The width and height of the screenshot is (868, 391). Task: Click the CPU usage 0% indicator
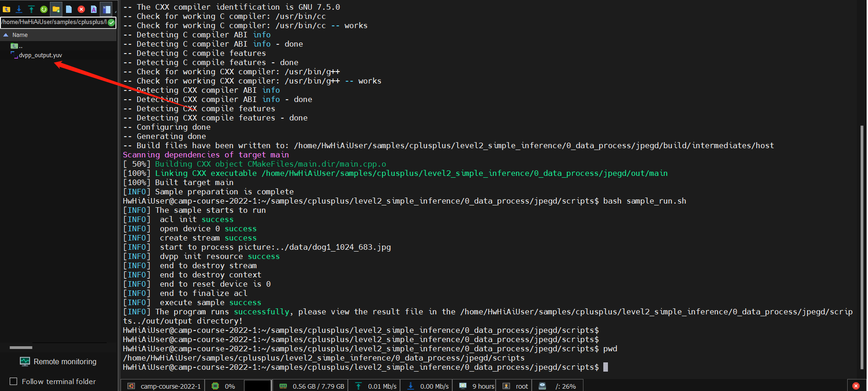click(x=230, y=386)
